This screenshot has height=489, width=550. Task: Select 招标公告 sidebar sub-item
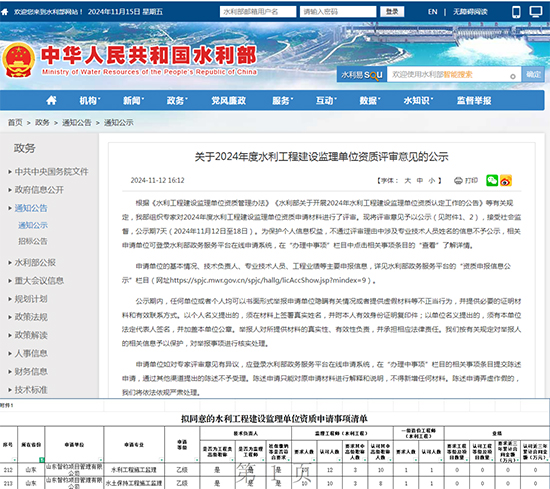point(33,241)
